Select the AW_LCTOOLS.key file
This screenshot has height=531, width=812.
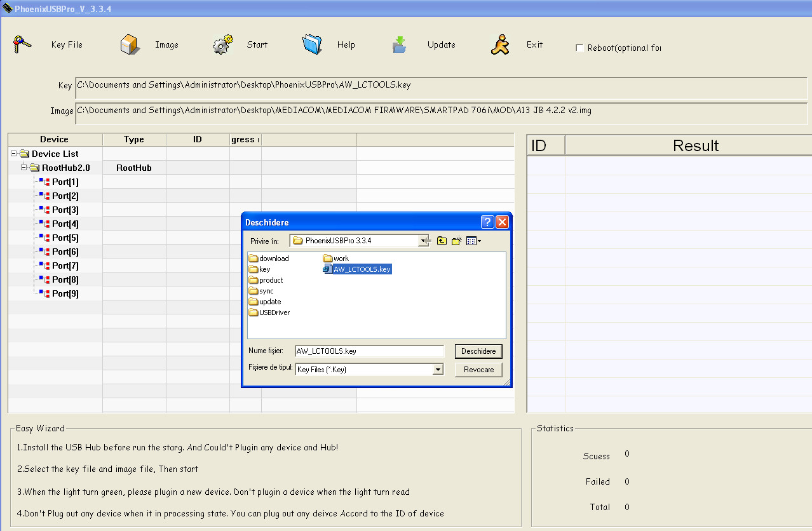[x=357, y=269]
